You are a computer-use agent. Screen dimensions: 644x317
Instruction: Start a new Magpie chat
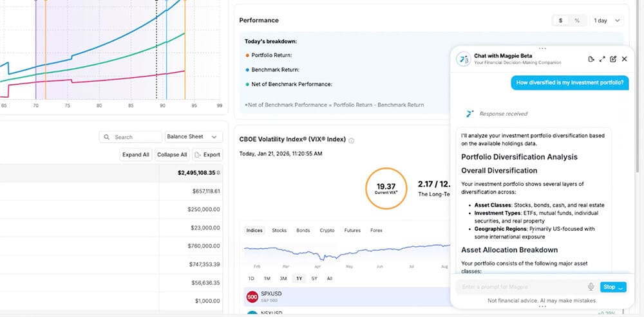pos(613,59)
